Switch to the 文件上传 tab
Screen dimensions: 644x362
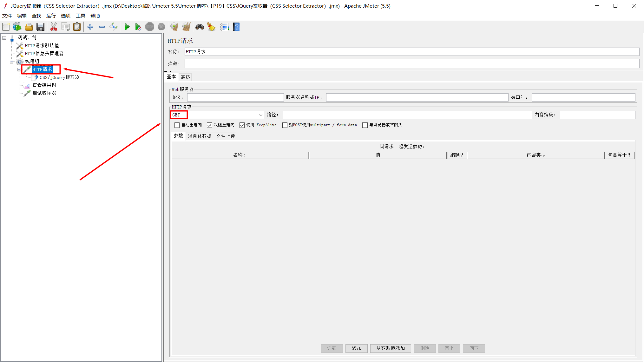point(226,136)
